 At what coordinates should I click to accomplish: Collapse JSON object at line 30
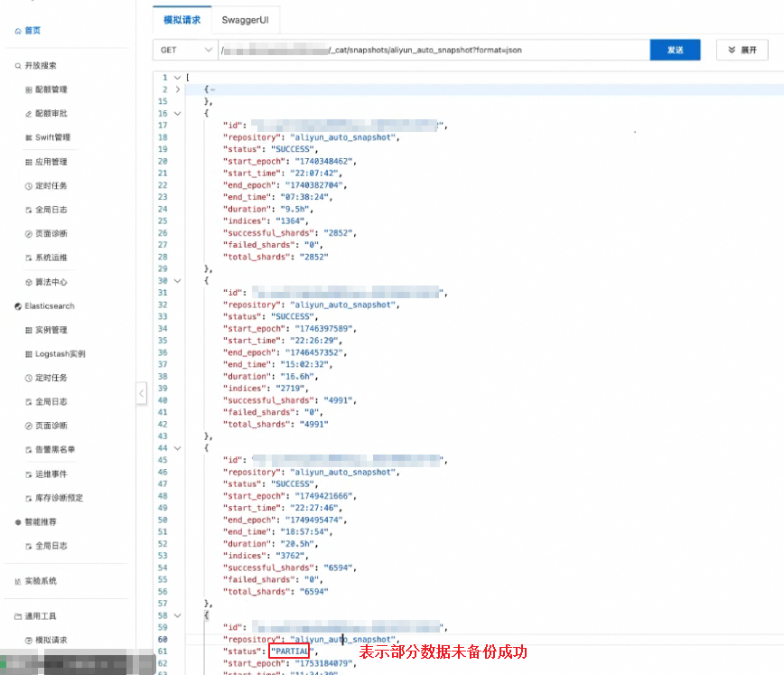(x=177, y=281)
